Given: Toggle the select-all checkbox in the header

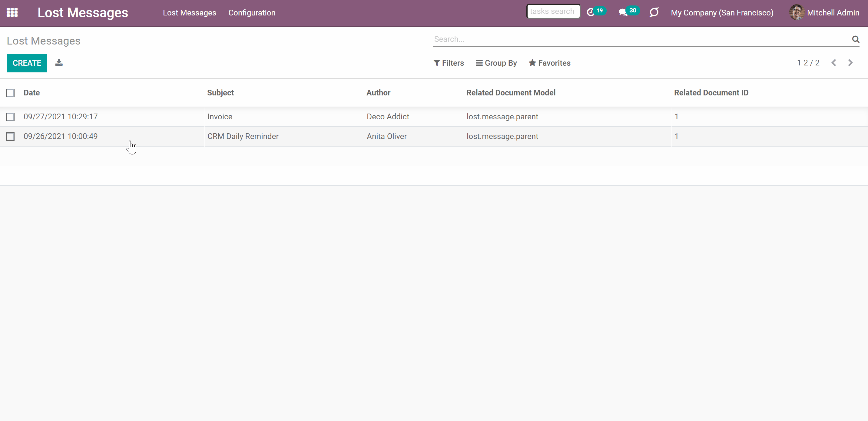Looking at the screenshot, I should 10,93.
